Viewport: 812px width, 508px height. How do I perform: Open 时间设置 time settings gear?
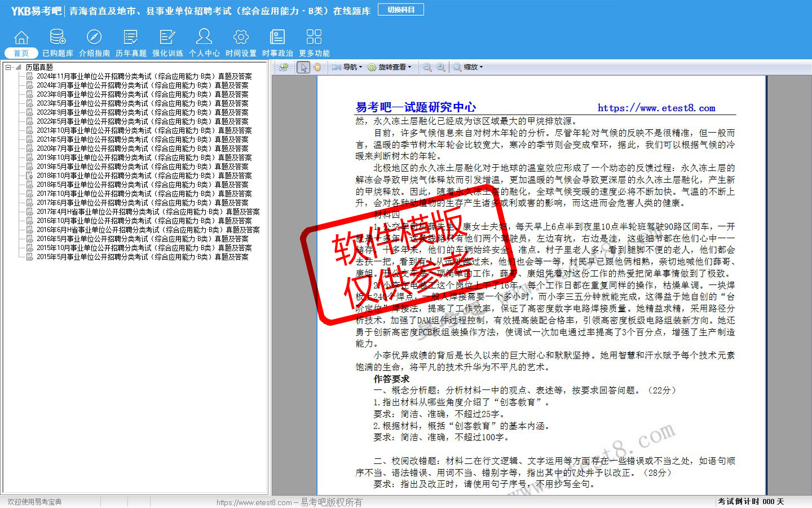point(241,43)
